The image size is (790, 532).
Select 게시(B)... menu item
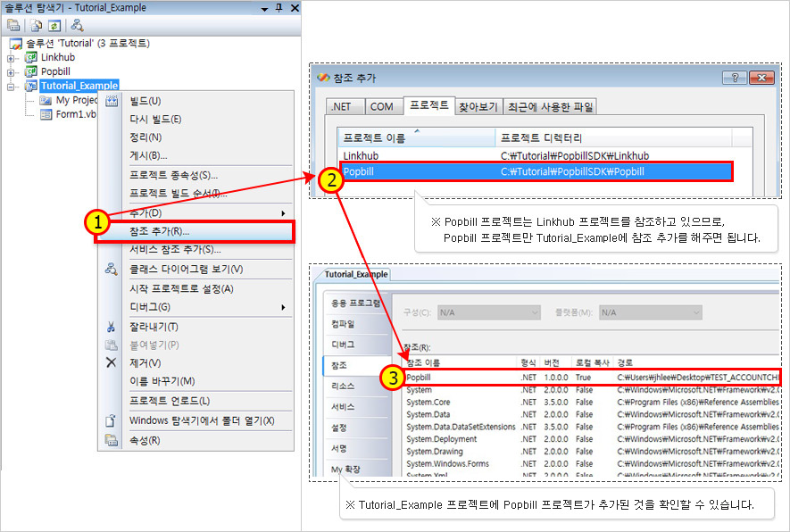tap(195, 155)
